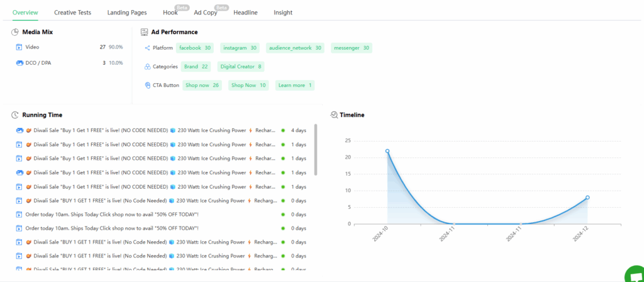
Task: Click the Video row in Media Mix
Action: click(69, 47)
